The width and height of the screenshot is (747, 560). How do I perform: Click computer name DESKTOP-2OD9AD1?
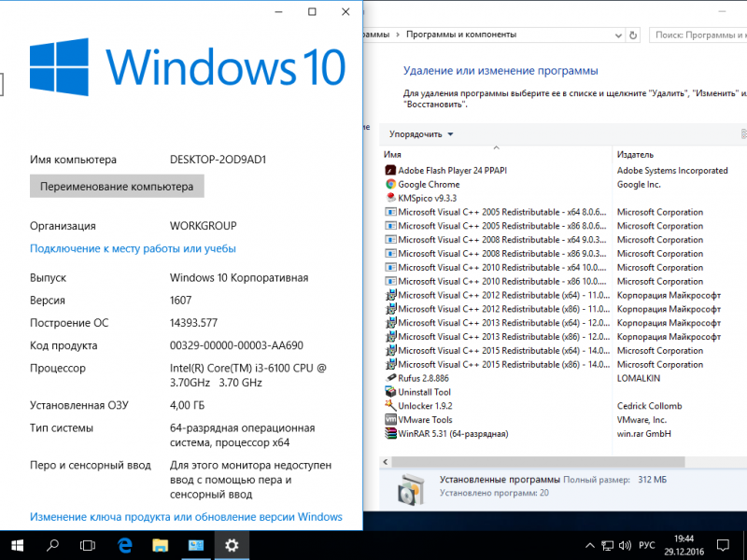click(218, 160)
